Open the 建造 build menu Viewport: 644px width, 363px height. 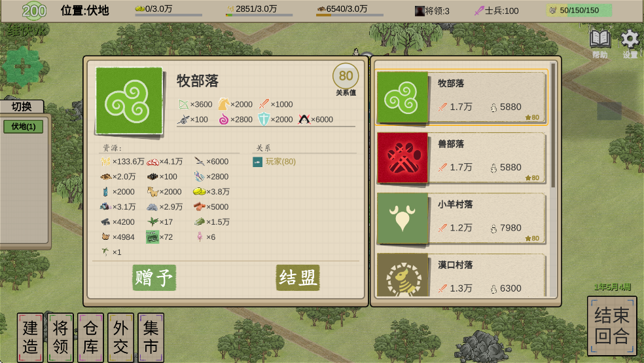[x=30, y=337]
